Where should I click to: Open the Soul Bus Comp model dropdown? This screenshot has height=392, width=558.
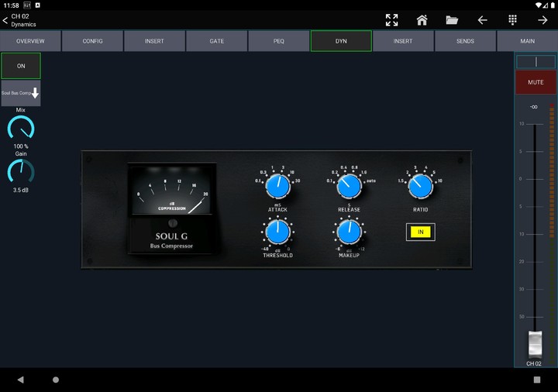21,93
